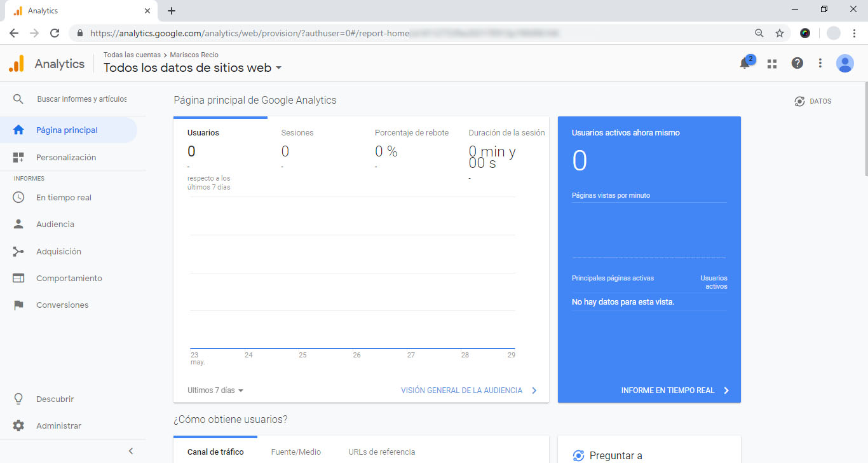Screen dimensions: 868x463
Task: Click the browser profile circle icon
Action: [833, 33]
